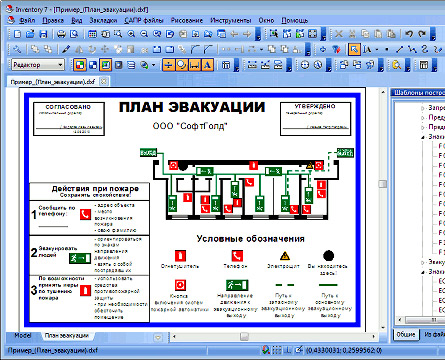Screen dimensions: 445x360
Task: Toggle the highlighted color display mode button
Action: point(79,65)
